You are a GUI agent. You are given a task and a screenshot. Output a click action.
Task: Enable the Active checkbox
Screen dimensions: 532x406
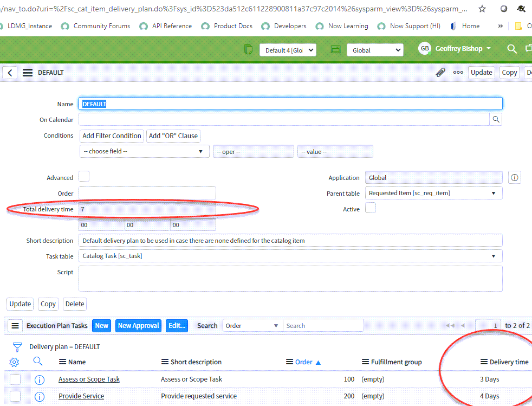tap(371, 208)
